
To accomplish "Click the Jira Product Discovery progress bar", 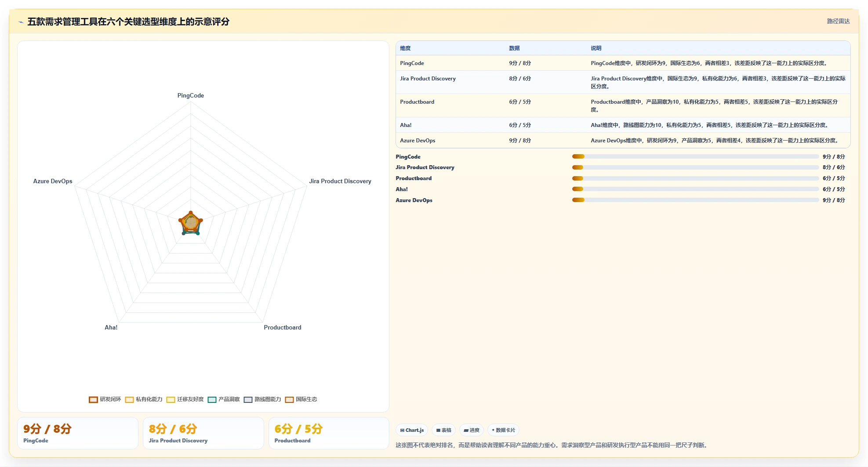I will pyautogui.click(x=695, y=167).
